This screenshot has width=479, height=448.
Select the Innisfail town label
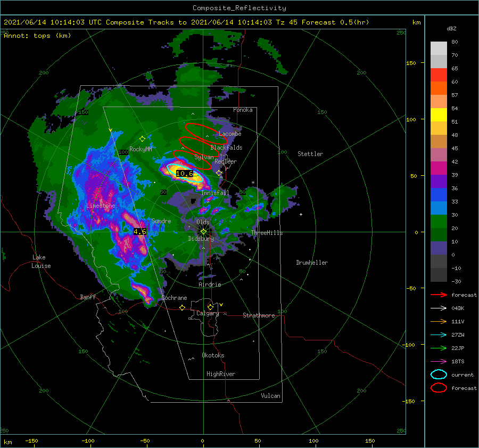click(x=215, y=193)
